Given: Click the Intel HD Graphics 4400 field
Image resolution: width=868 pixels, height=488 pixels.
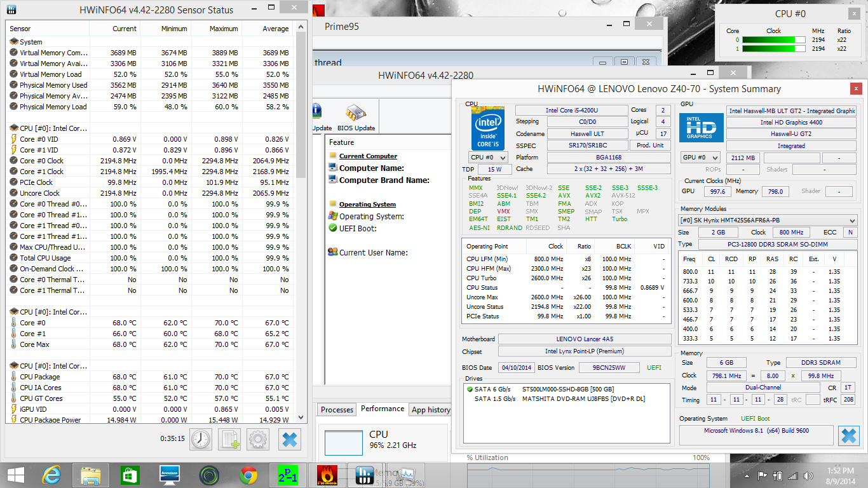Looking at the screenshot, I should pos(791,123).
